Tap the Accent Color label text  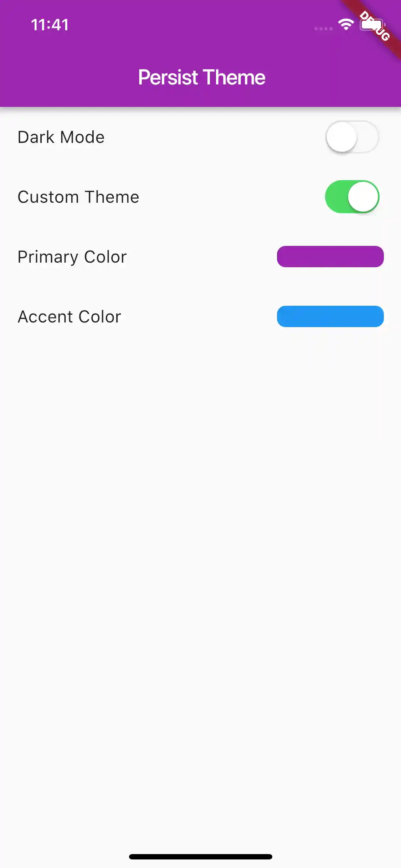pos(70,317)
